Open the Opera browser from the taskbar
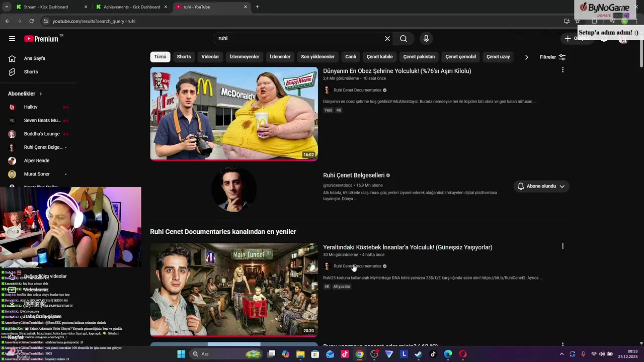 click(462, 354)
